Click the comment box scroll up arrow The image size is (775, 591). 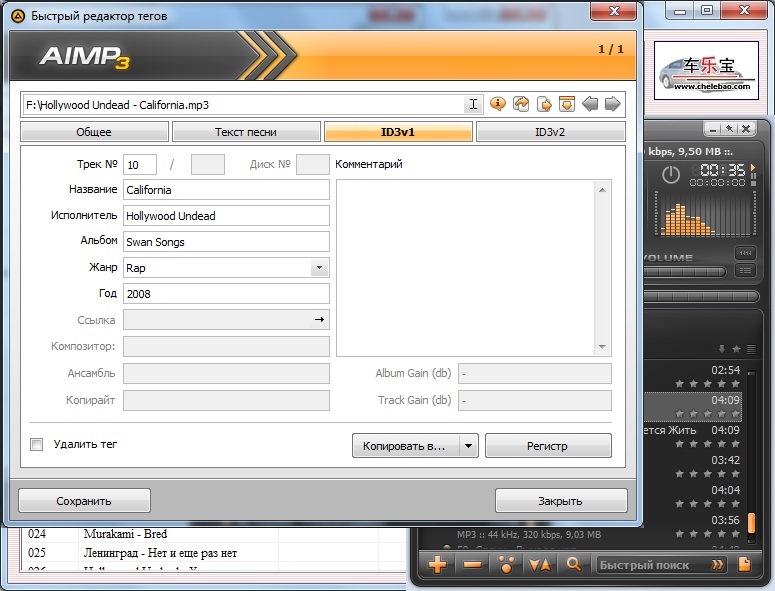coord(602,190)
